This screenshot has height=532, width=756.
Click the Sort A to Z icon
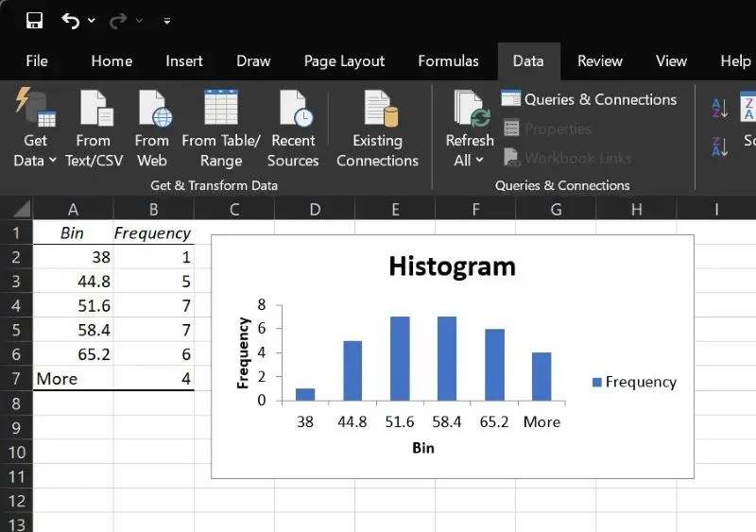719,109
